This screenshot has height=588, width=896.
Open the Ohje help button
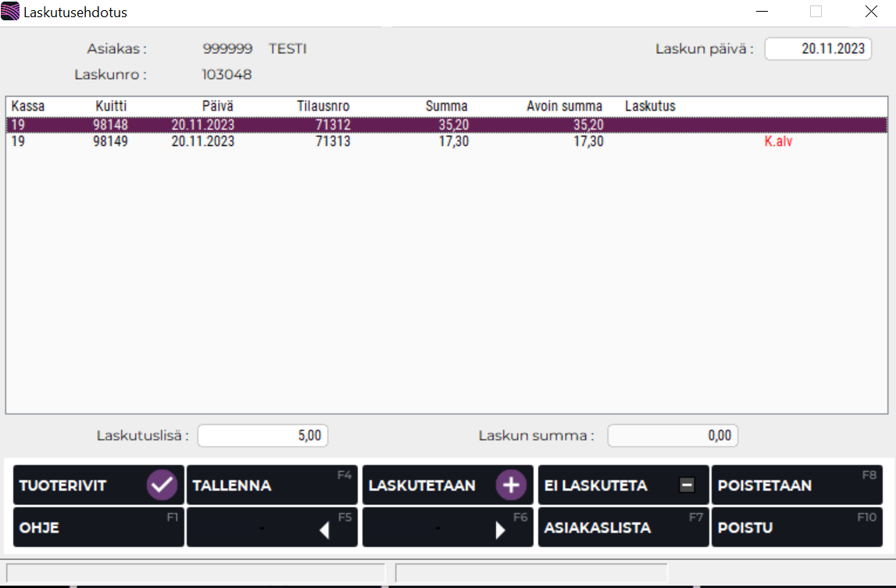coord(98,528)
